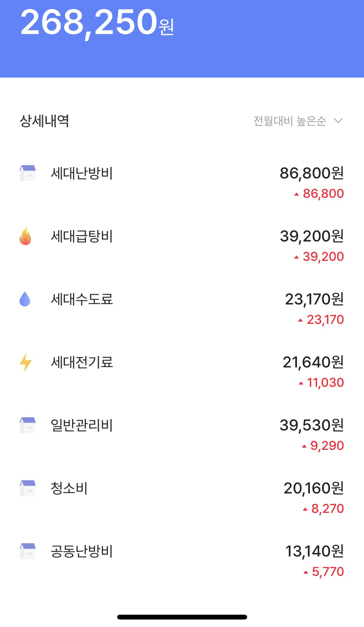
Task: Tap the total 268,250원 amount header
Action: [97, 23]
